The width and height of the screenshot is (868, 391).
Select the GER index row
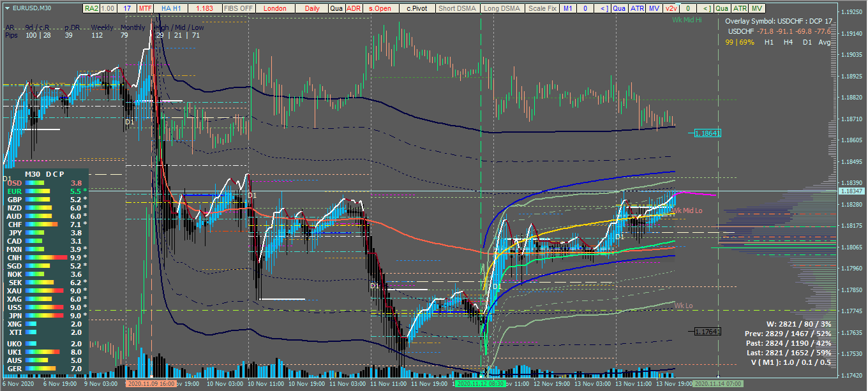click(x=45, y=369)
